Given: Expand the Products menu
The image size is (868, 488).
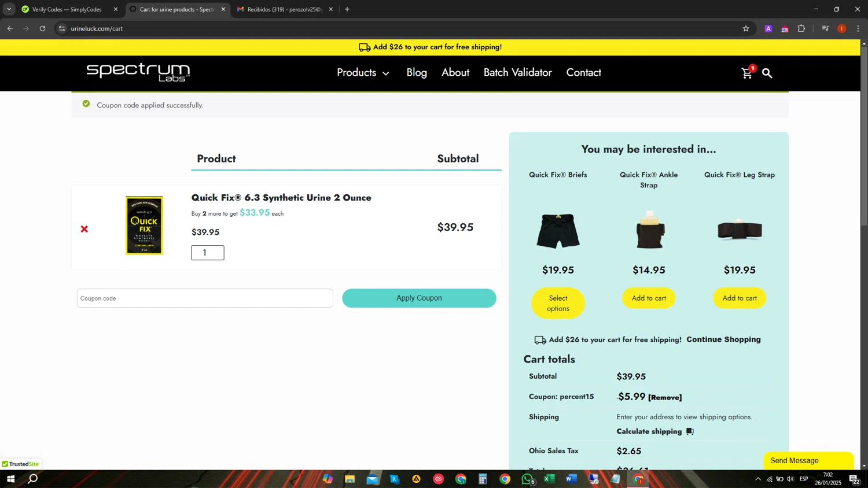Looking at the screenshot, I should point(363,73).
